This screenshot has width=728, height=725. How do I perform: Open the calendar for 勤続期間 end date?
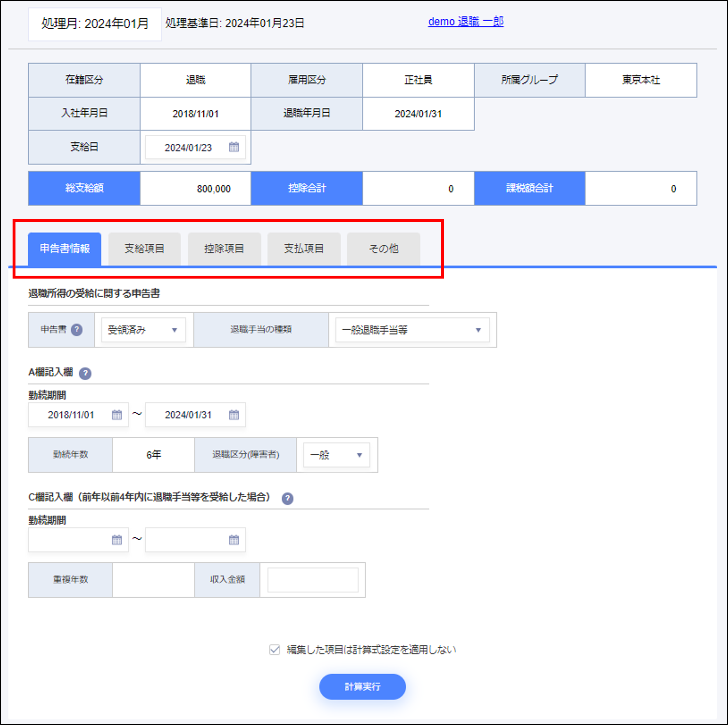234,415
